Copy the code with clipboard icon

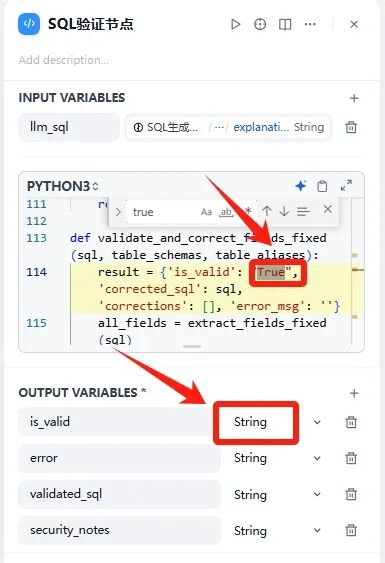(x=322, y=186)
